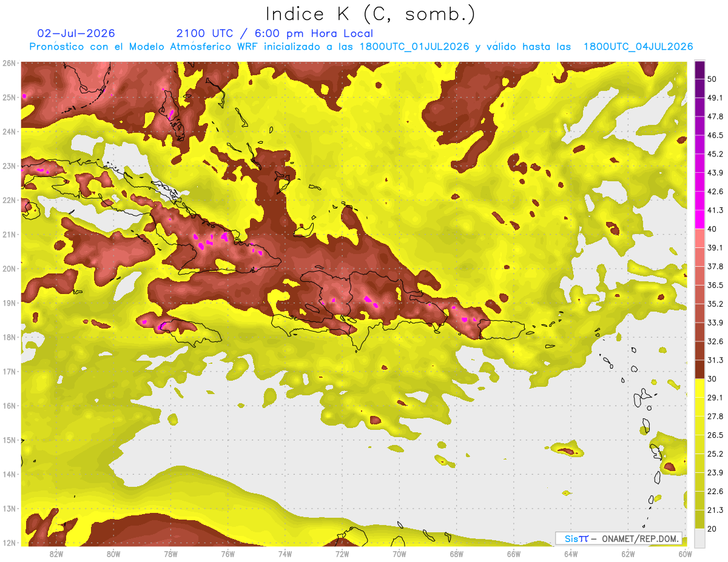Image resolution: width=728 pixels, height=562 pixels.
Task: Click '2100 UTC / 6:00 pm Hora Local' text
Action: pyautogui.click(x=274, y=33)
